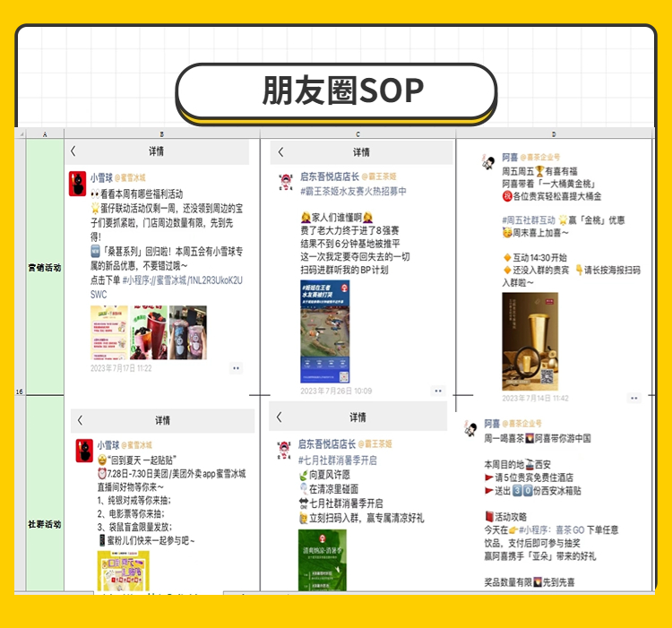Click text 请5位贵宾免费住酒店
The image size is (672, 628).
[534, 477]
